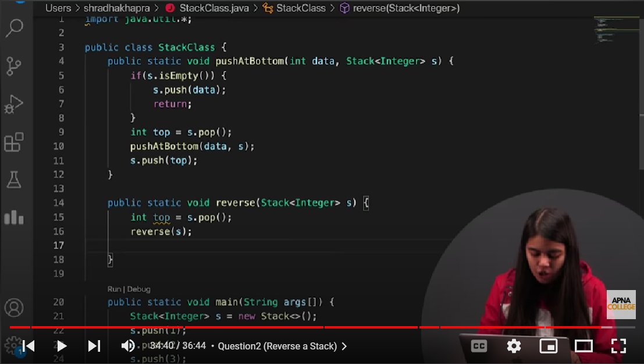Click the video time display 34:40 / 36:44
Viewport: 644px width, 364px height.
coord(177,346)
